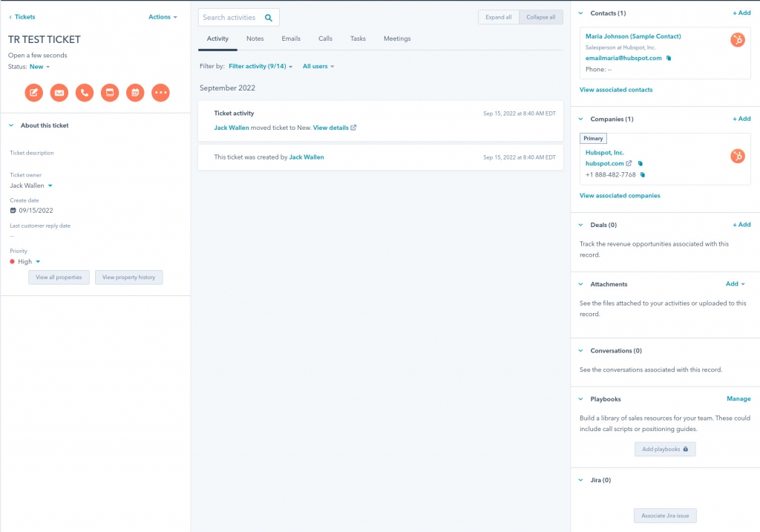Collapse the Companies section chevron
760x532 pixels.
[580, 118]
